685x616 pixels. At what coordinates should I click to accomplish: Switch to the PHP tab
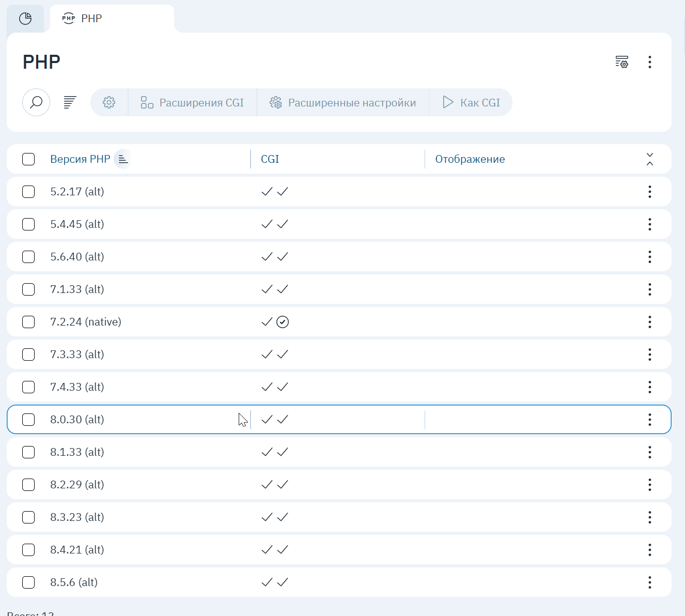click(112, 19)
